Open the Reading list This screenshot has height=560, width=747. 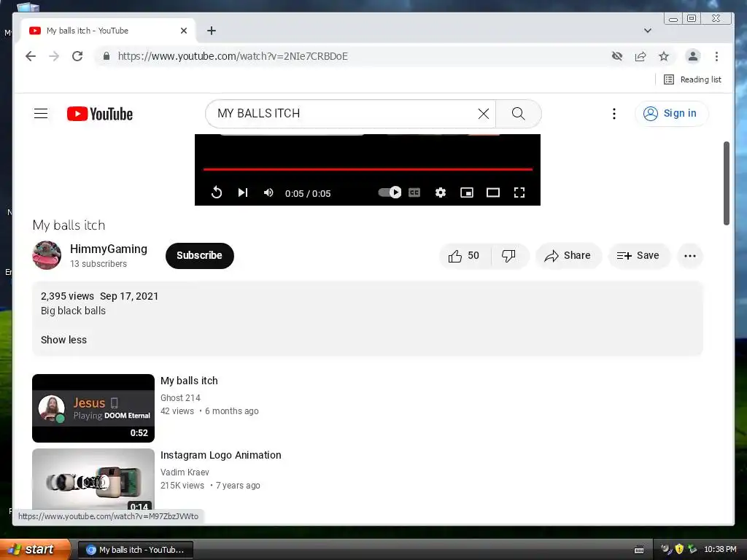(693, 79)
